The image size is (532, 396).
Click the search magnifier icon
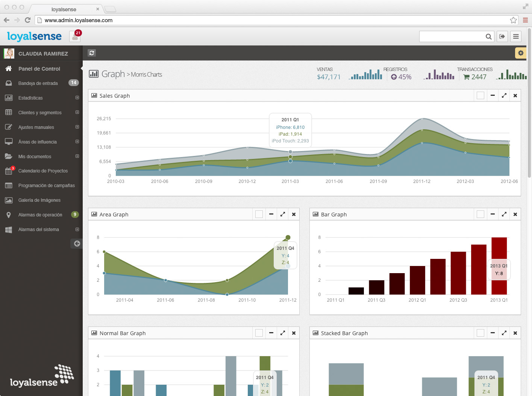coord(488,36)
